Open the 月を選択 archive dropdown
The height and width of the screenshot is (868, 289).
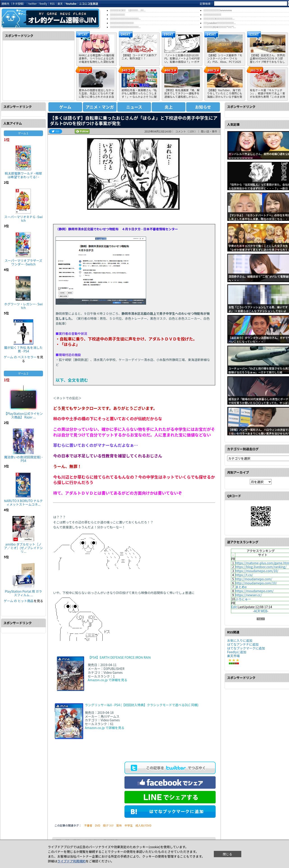click(260, 482)
